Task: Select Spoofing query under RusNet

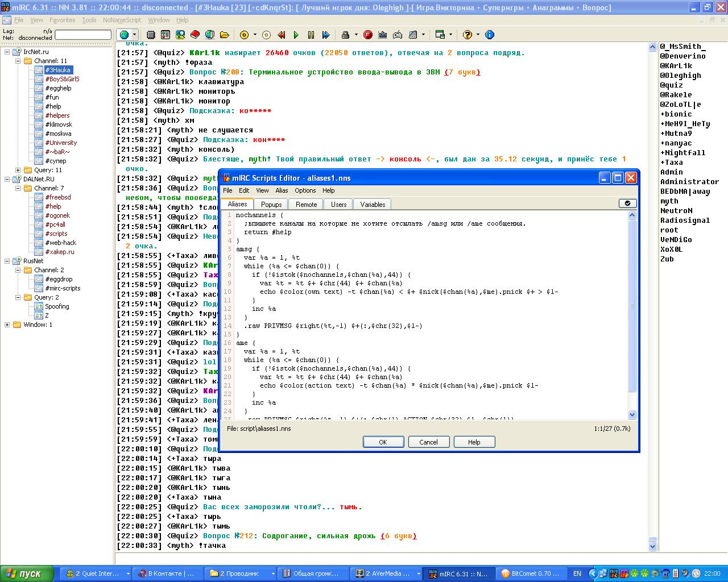Action: tap(57, 306)
